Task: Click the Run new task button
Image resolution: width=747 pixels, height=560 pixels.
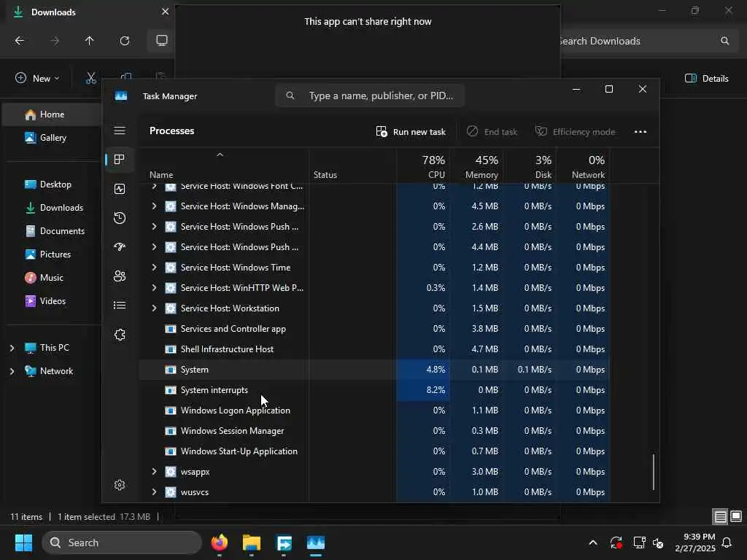Action: tap(411, 132)
